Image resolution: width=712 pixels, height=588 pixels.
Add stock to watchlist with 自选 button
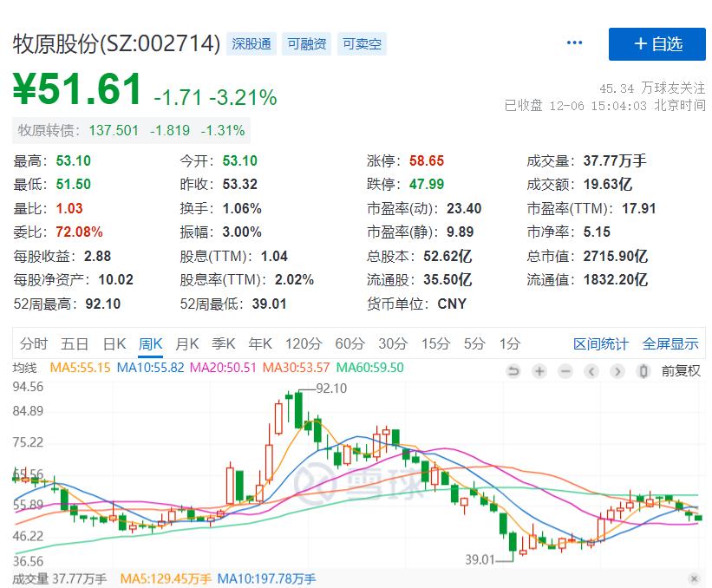point(657,44)
